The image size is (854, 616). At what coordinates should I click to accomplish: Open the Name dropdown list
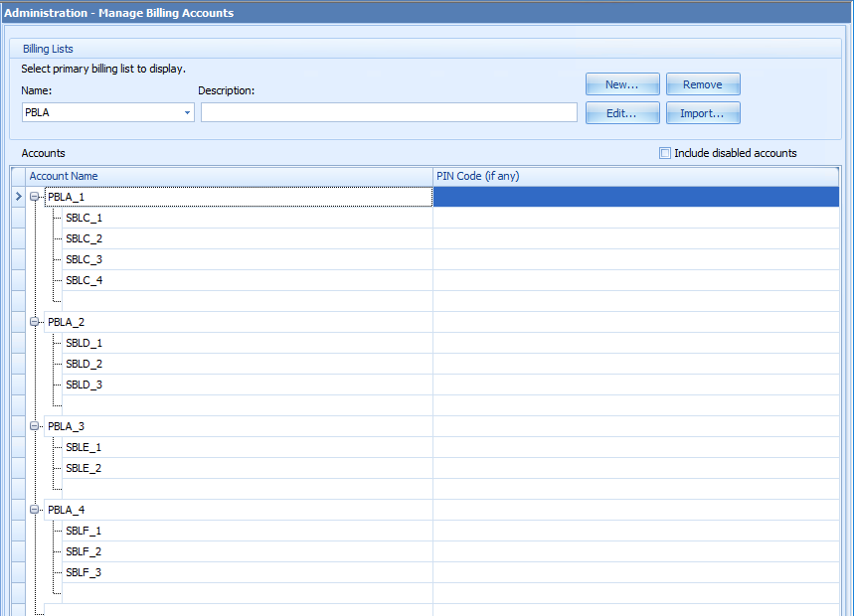click(188, 112)
